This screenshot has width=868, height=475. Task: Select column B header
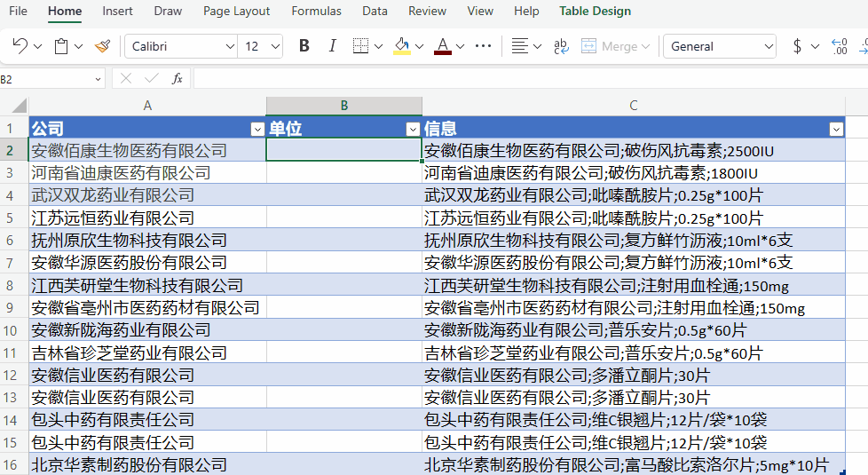pos(343,105)
